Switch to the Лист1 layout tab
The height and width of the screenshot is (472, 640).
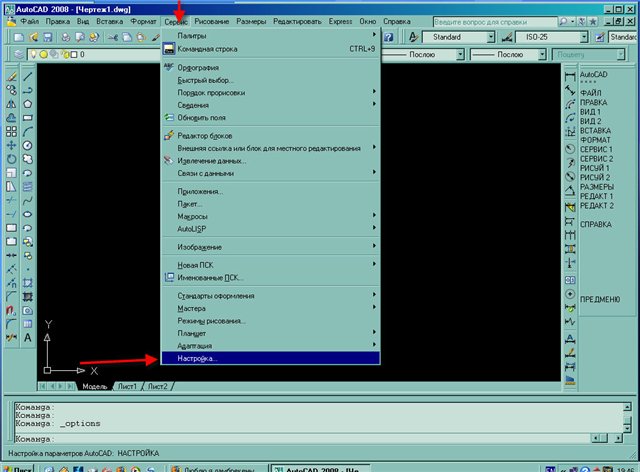(127, 386)
